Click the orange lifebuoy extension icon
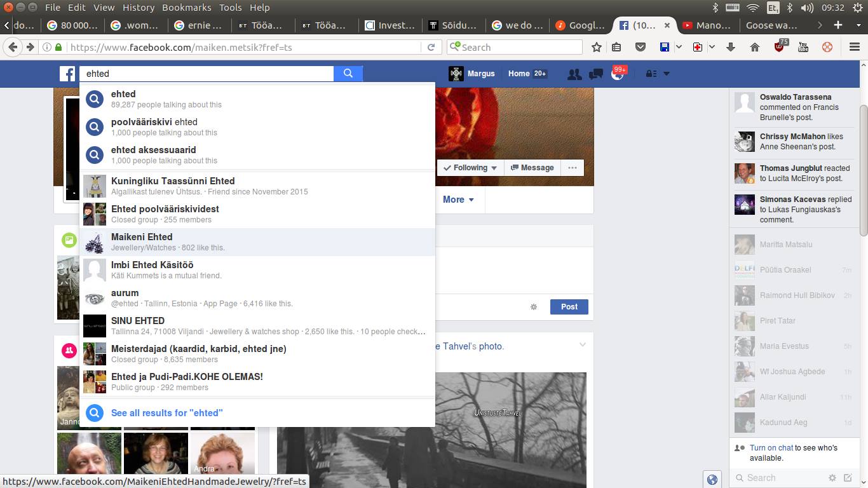The width and height of the screenshot is (868, 488). [827, 47]
